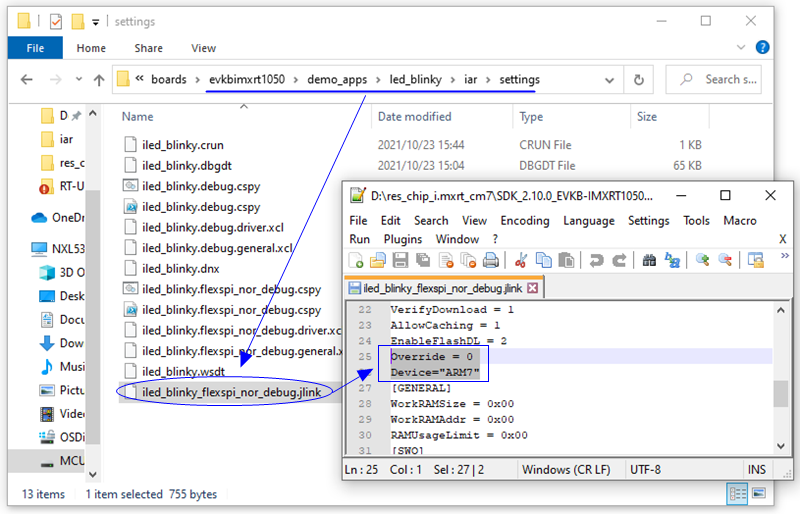This screenshot has height=514, width=800.
Task: Click the New file icon in Notepad++ toolbar
Action: pyautogui.click(x=357, y=260)
